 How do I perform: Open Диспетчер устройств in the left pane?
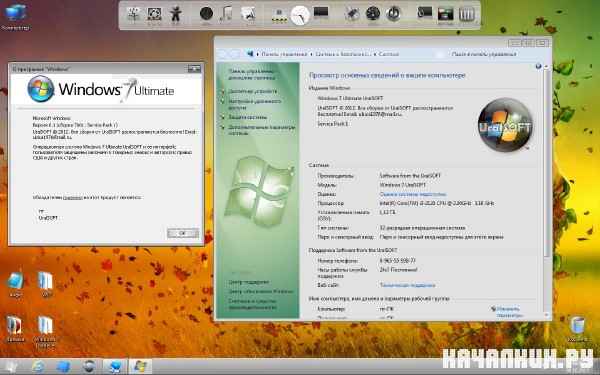click(252, 91)
